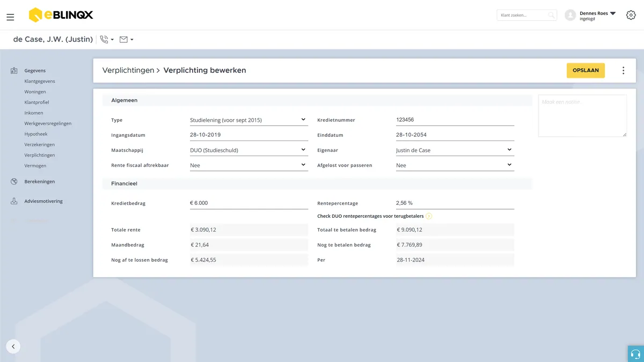Screen dimensions: 644x362
Task: Open Vermogen in the sidebar
Action: point(35,166)
